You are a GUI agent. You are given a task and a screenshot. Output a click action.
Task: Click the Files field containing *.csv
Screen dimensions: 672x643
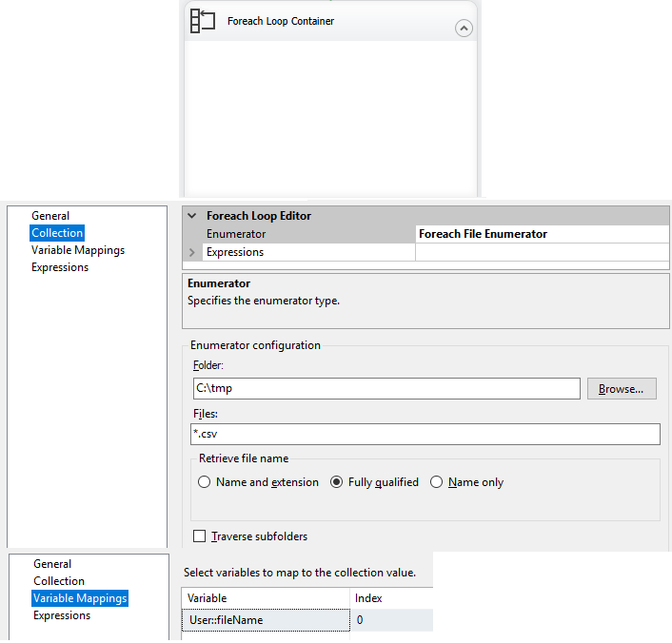point(425,434)
